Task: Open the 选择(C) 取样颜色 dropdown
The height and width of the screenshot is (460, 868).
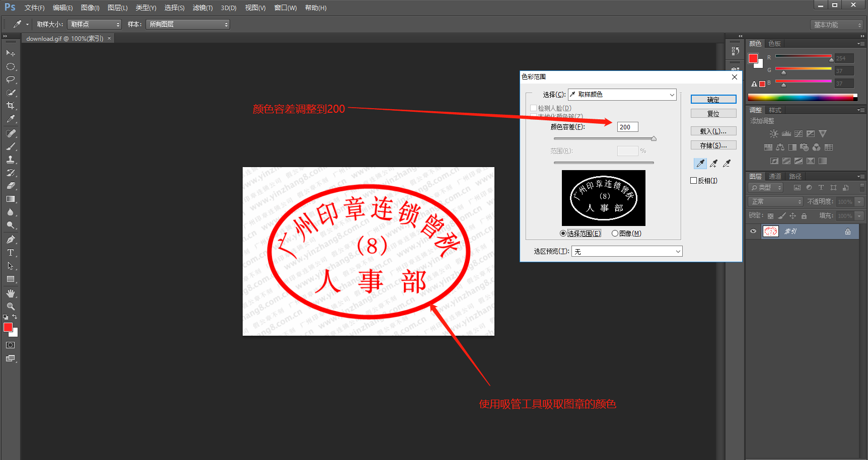Action: pyautogui.click(x=622, y=95)
